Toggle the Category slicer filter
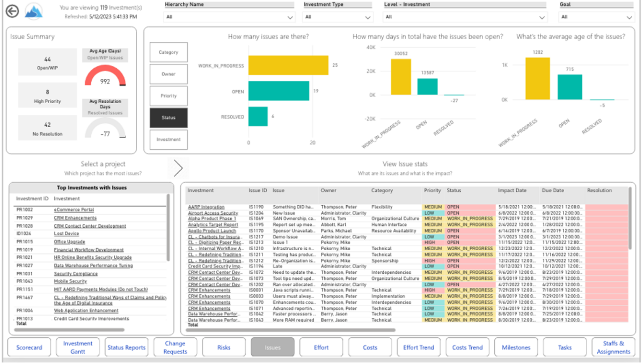This screenshot has height=363, width=644. pyautogui.click(x=169, y=52)
